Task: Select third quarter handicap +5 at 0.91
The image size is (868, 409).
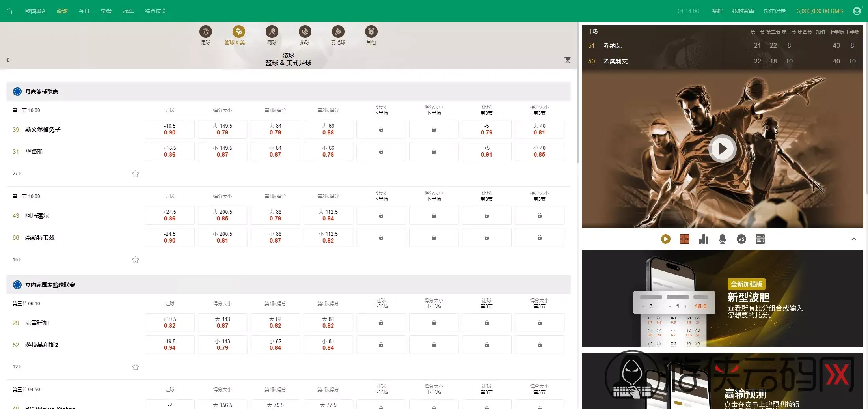Action: pos(487,151)
